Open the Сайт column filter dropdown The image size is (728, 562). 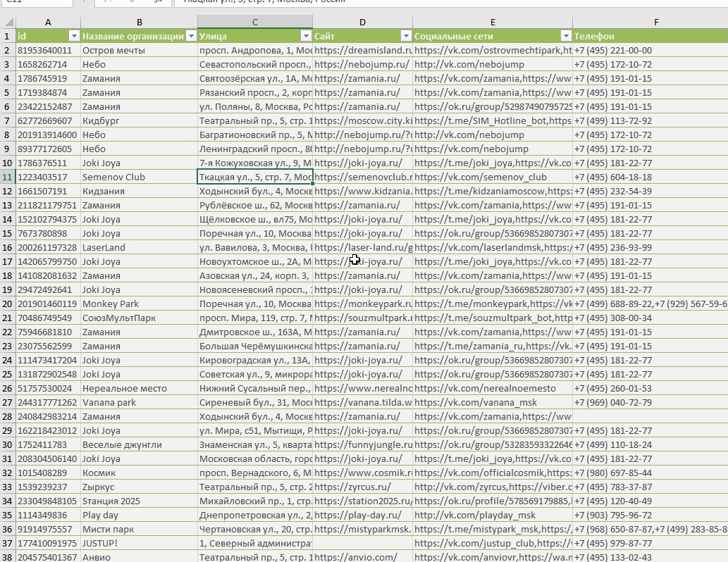point(406,36)
